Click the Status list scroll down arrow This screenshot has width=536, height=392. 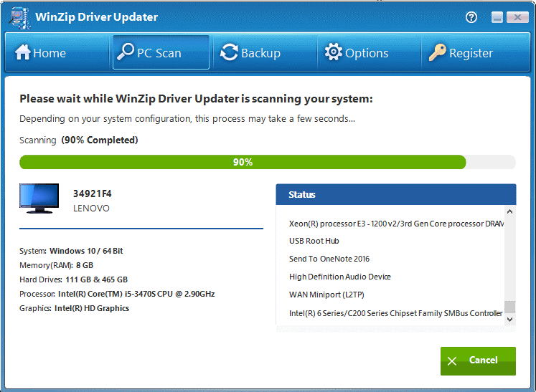[509, 320]
